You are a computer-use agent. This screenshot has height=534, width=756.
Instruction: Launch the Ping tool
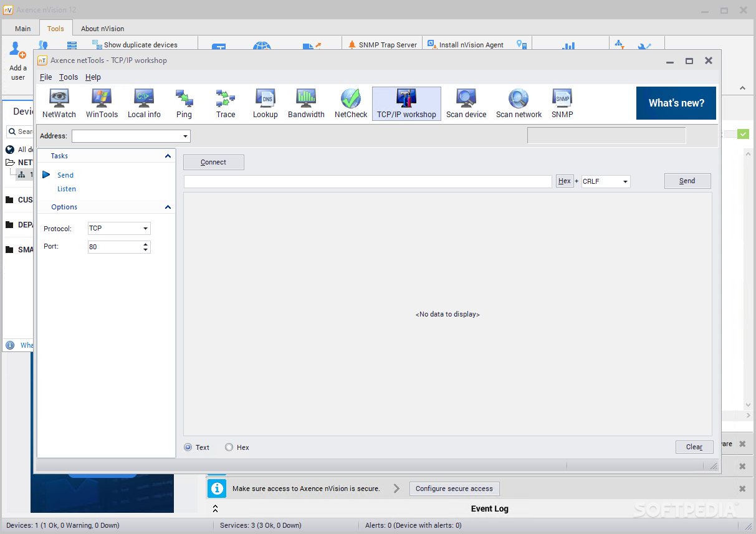(184, 103)
